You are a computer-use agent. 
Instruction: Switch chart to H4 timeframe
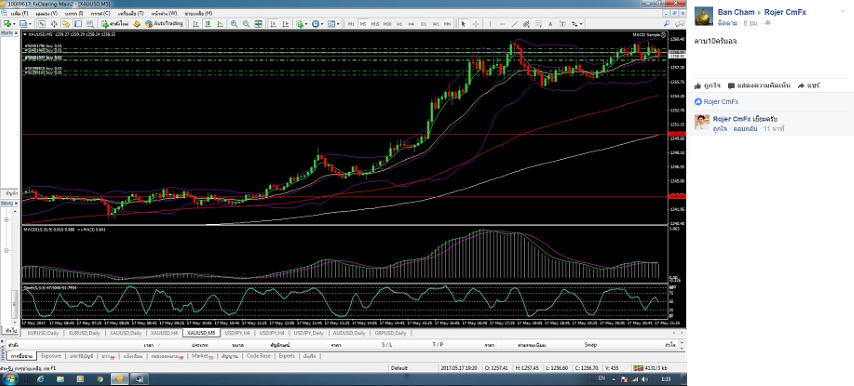(x=411, y=24)
